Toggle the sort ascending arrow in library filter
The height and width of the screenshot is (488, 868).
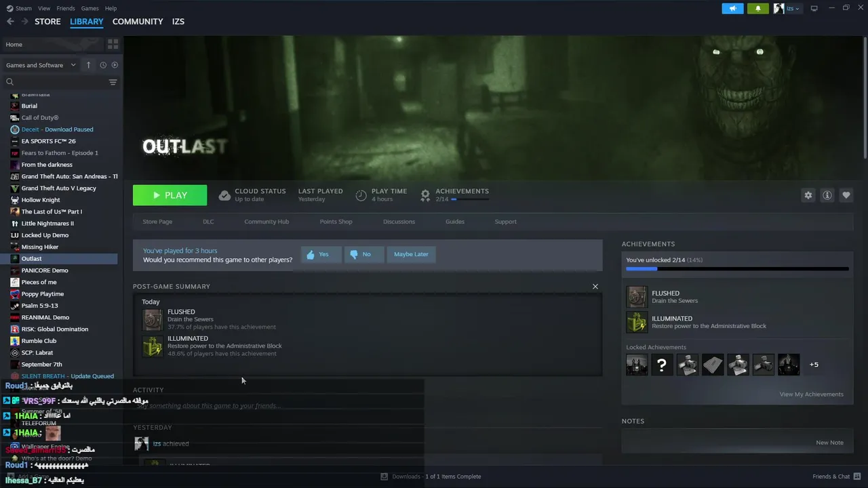(x=88, y=65)
